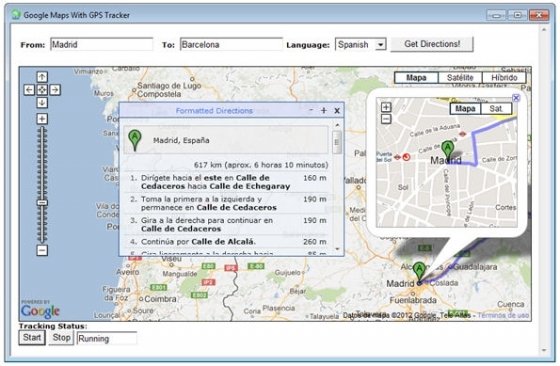This screenshot has width=560, height=366.
Task: Minimize the Formatted Directions panel
Action: pyautogui.click(x=311, y=110)
